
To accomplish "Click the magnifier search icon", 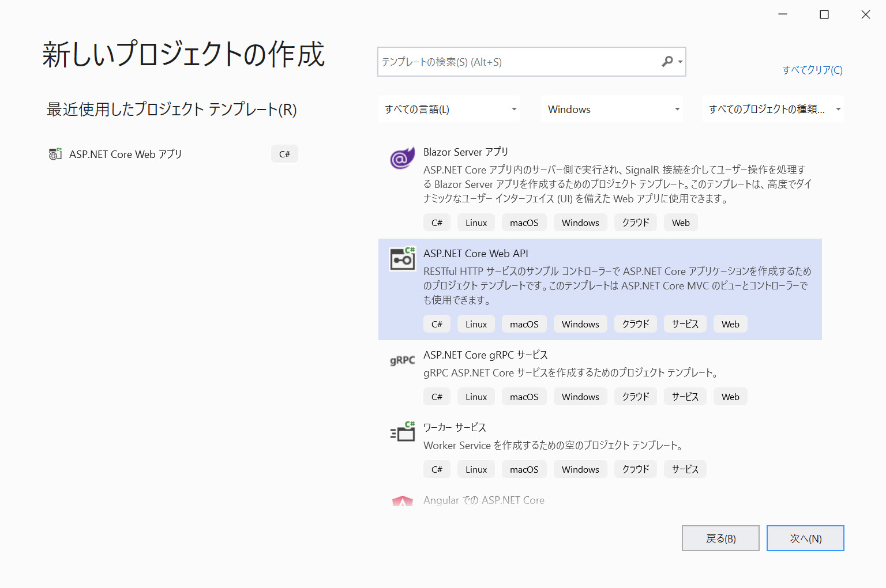I will coord(667,62).
